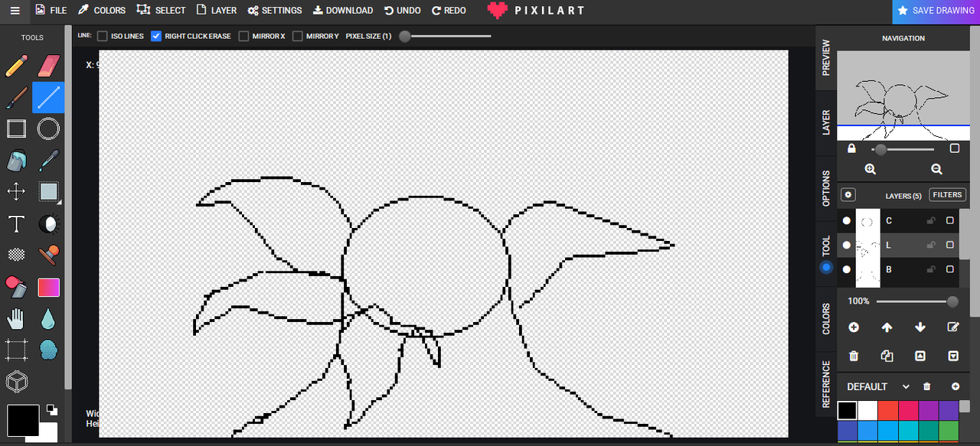
Task: Click REDO
Action: tap(449, 11)
